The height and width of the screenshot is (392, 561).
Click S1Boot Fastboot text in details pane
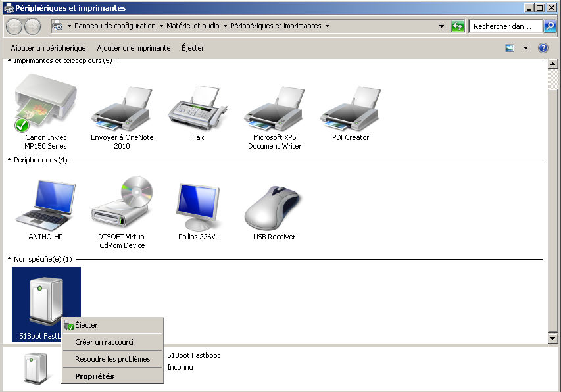click(193, 355)
